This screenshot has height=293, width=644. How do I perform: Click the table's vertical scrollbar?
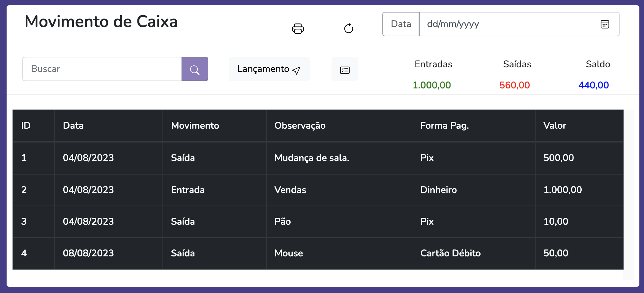[x=628, y=195]
